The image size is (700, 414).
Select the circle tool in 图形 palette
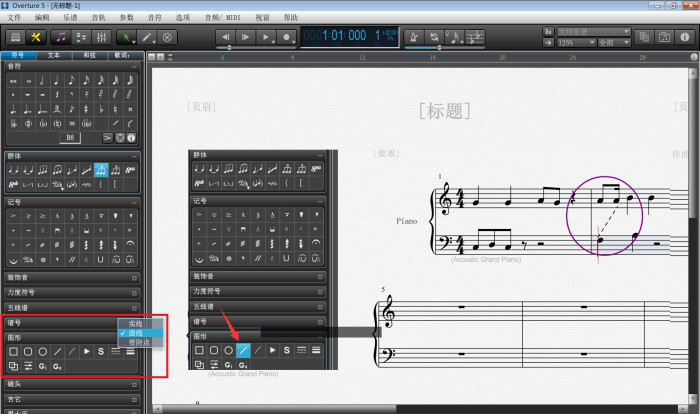[x=42, y=351]
